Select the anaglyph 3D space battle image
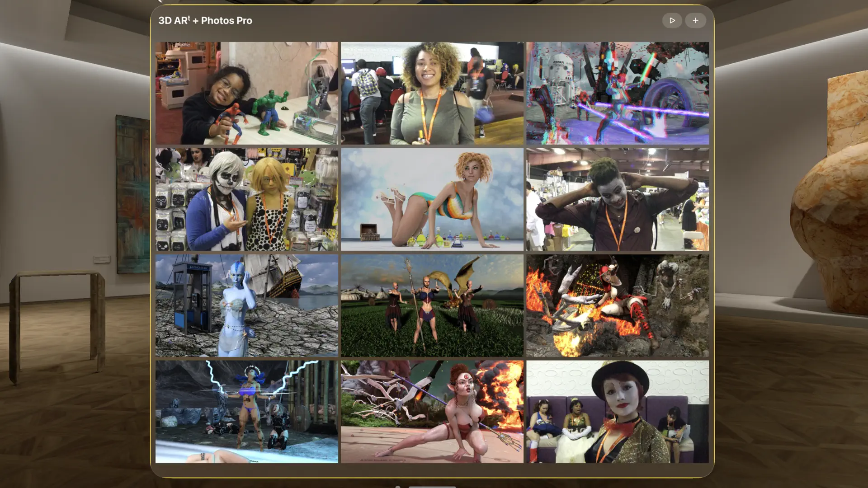 (x=618, y=93)
